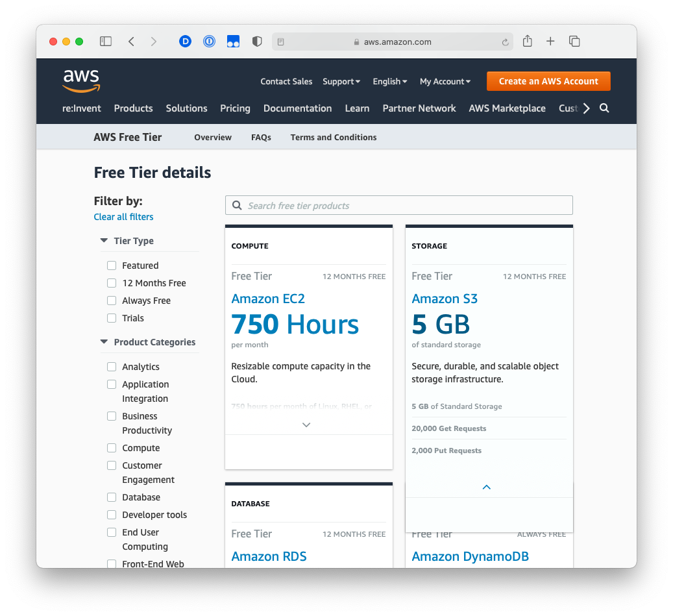Image resolution: width=673 pixels, height=616 pixels.
Task: Open the English language dropdown
Action: 390,82
